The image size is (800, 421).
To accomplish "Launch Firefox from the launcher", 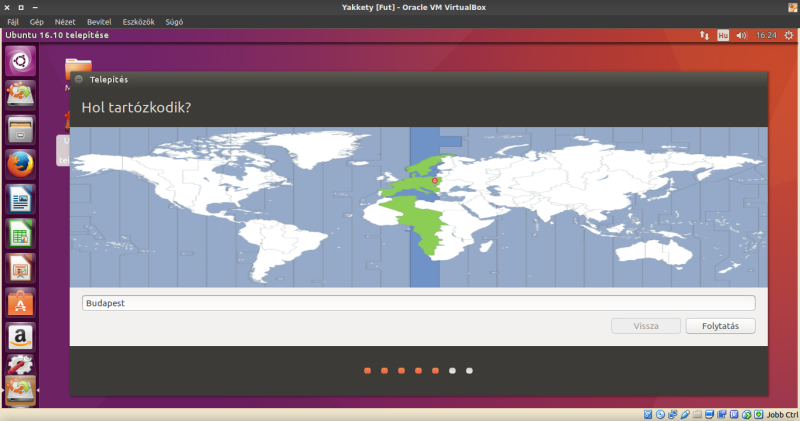I will tap(20, 163).
